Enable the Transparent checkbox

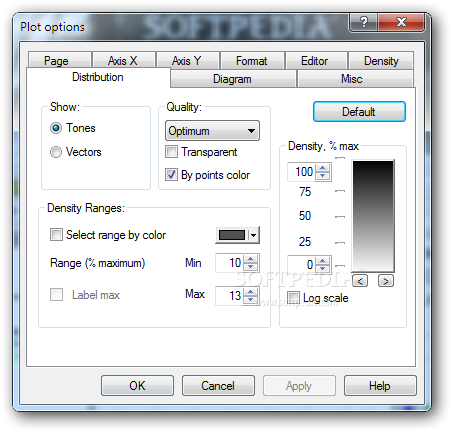171,152
